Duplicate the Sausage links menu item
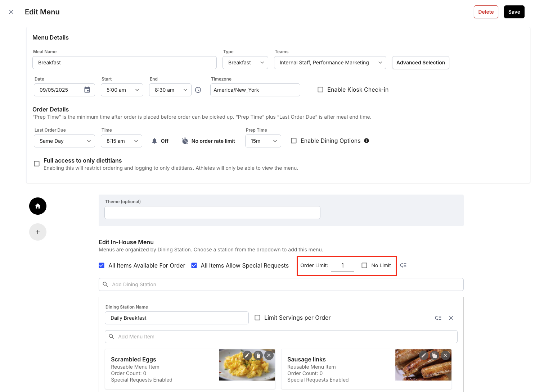 [435, 355]
